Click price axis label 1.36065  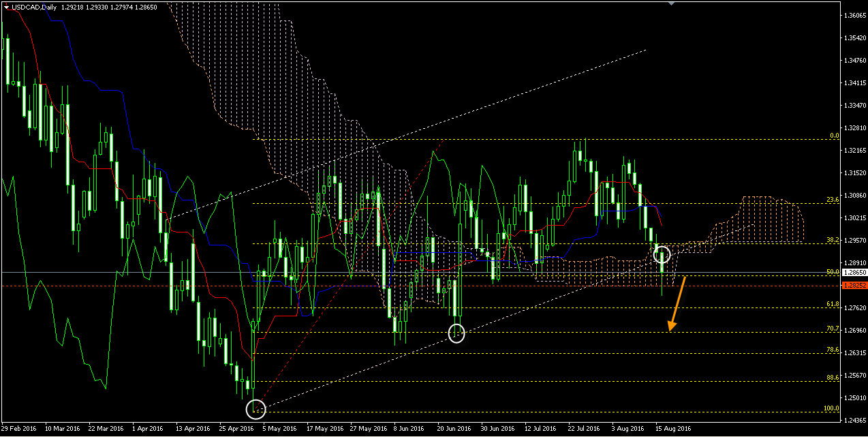854,15
